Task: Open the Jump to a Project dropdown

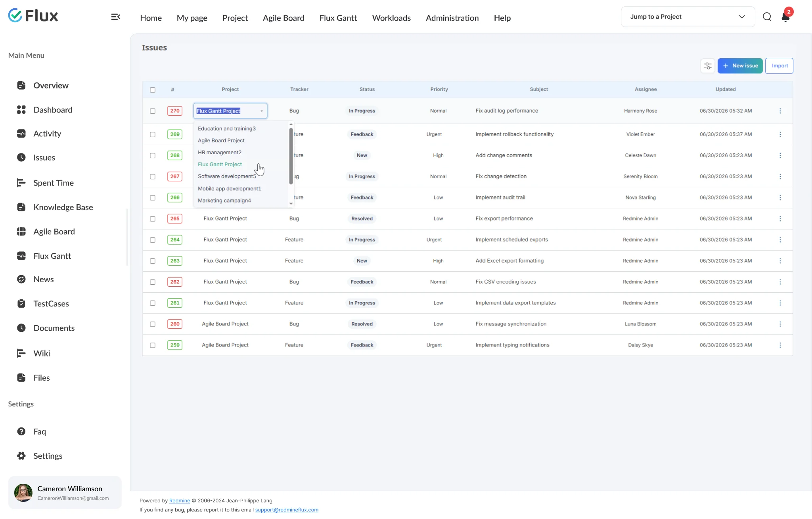Action: [x=688, y=17]
